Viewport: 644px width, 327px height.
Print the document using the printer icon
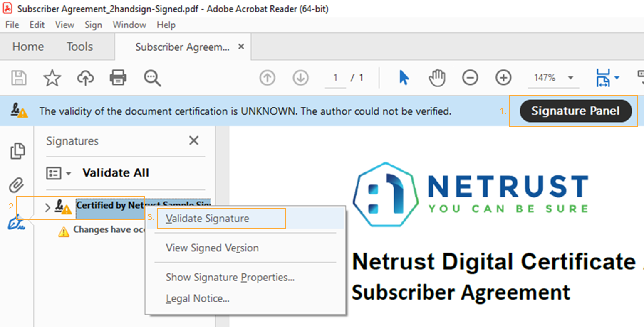click(x=118, y=78)
